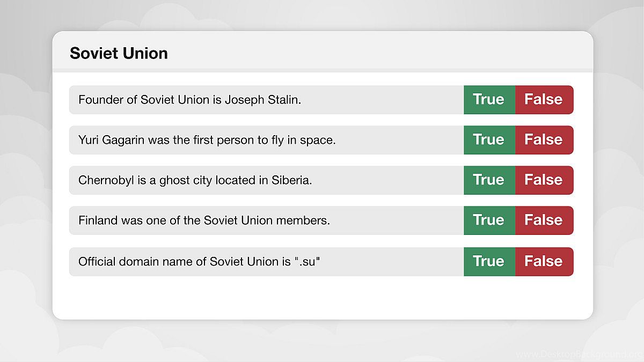
Task: Select False for Finland membership statement
Action: tap(544, 220)
